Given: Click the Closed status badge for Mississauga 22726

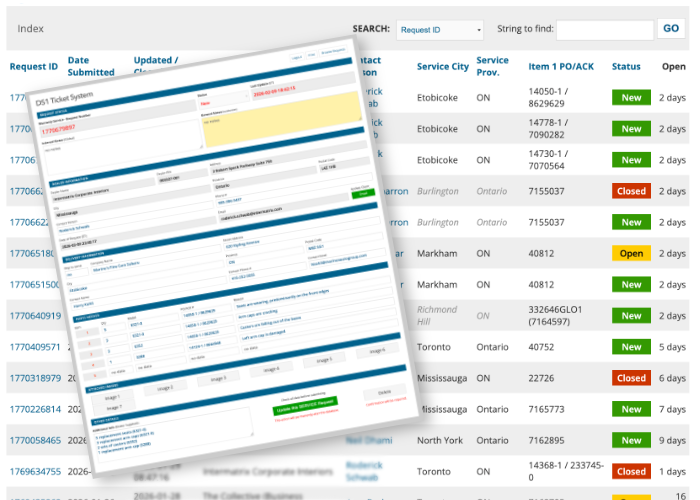Looking at the screenshot, I should pyautogui.click(x=631, y=379).
